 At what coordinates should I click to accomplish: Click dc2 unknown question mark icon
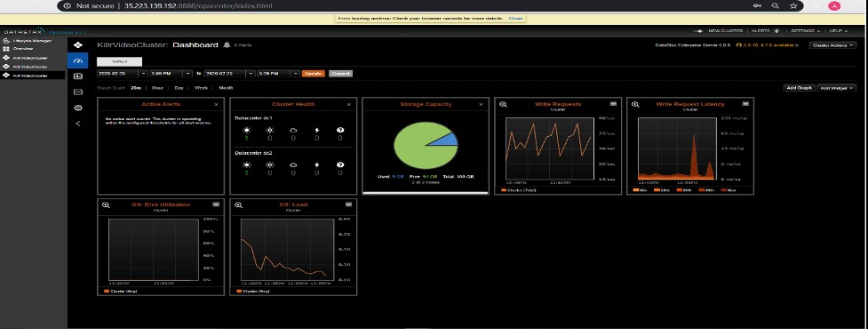340,164
